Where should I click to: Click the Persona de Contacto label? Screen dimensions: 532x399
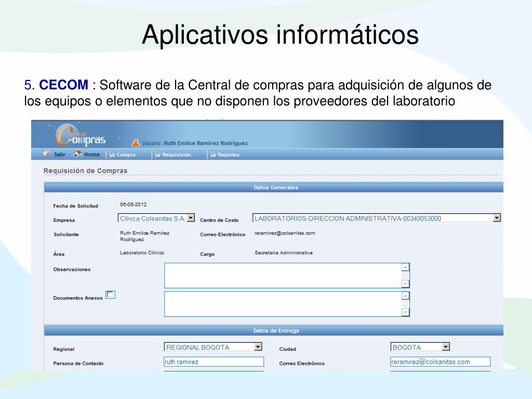(78, 363)
